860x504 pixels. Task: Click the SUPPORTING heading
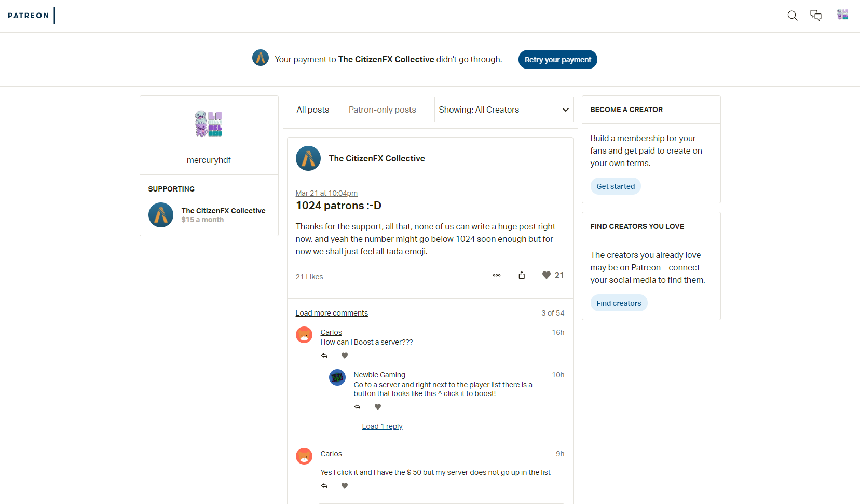click(171, 189)
